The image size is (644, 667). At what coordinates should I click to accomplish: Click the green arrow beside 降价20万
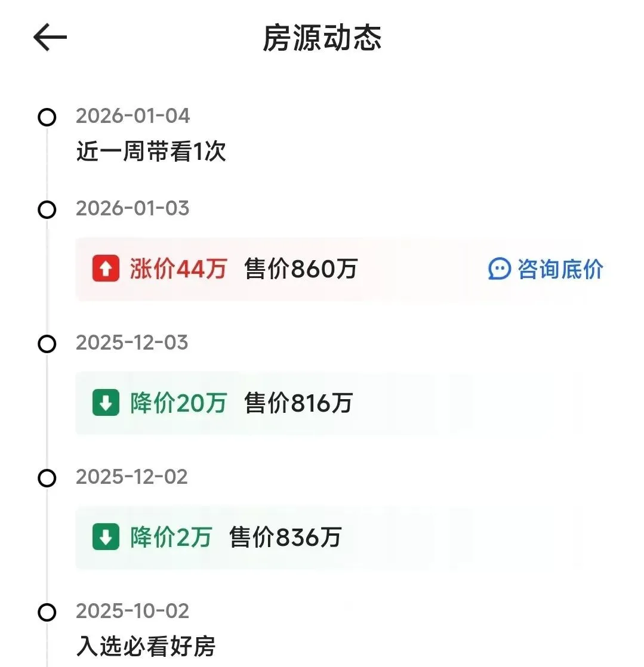pos(106,403)
